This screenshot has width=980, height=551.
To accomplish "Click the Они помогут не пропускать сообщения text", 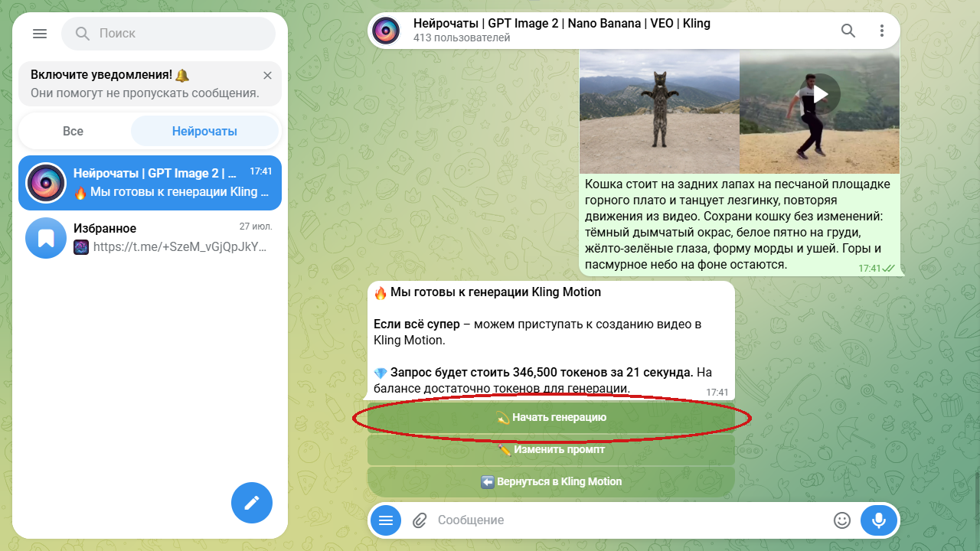I will (145, 93).
